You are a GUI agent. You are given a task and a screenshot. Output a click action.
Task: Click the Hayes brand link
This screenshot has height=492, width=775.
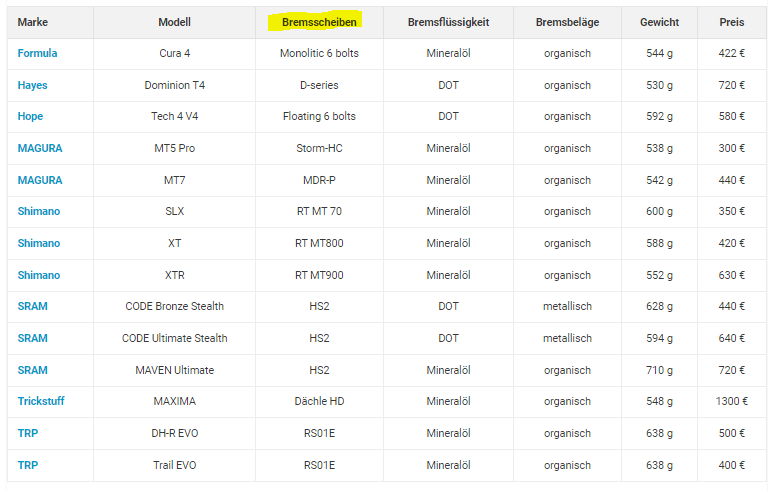coord(32,85)
